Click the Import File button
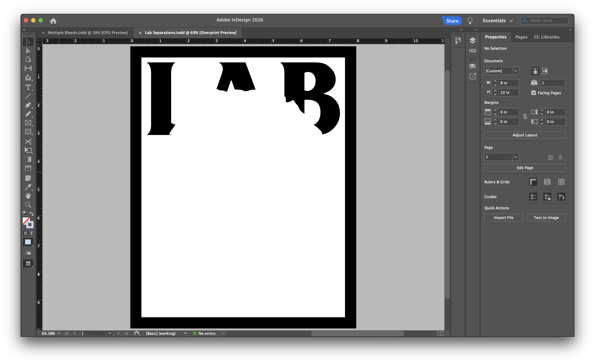Viewport: 595px width, 364px height. pyautogui.click(x=503, y=218)
